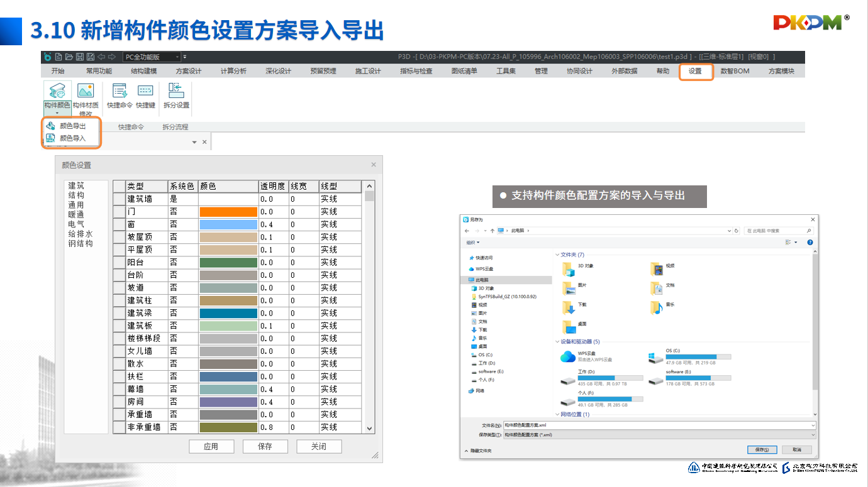Collapse the 文件夹 (7) section

coord(557,254)
